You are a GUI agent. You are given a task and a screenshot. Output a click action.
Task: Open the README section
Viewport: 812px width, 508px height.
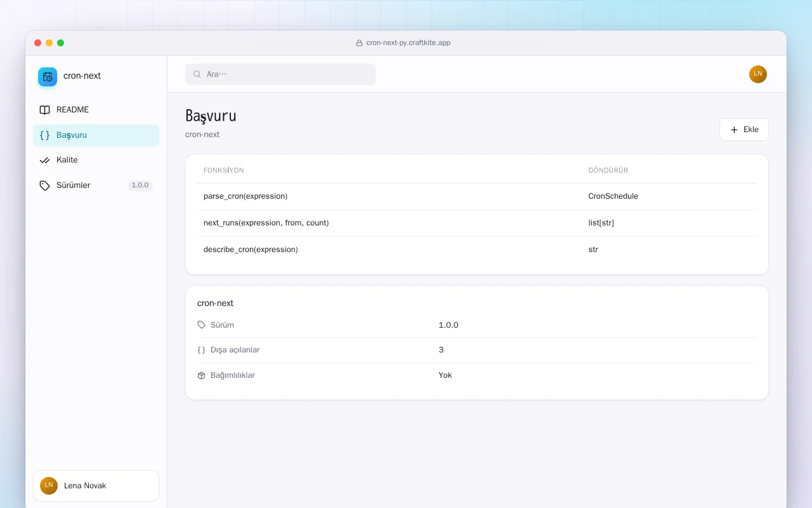[96, 110]
